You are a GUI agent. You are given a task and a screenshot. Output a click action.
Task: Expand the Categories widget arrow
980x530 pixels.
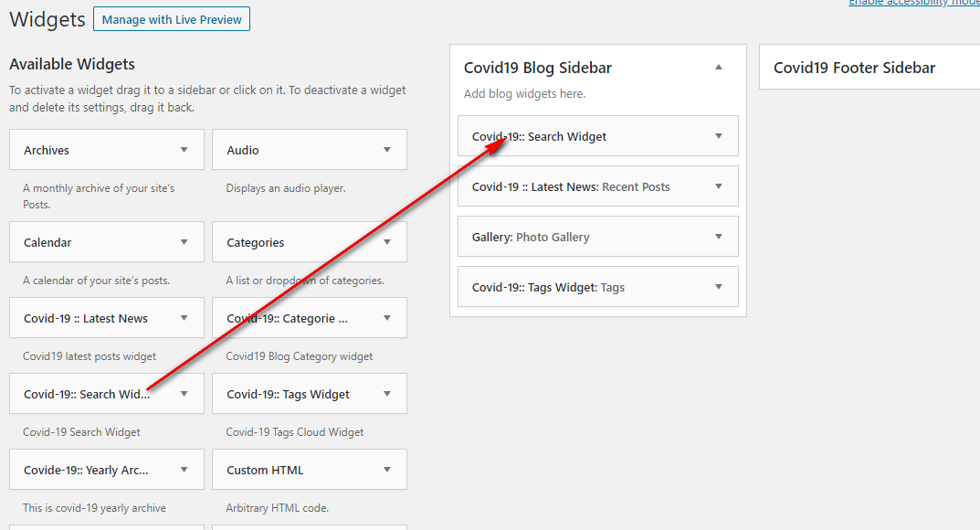pos(387,242)
